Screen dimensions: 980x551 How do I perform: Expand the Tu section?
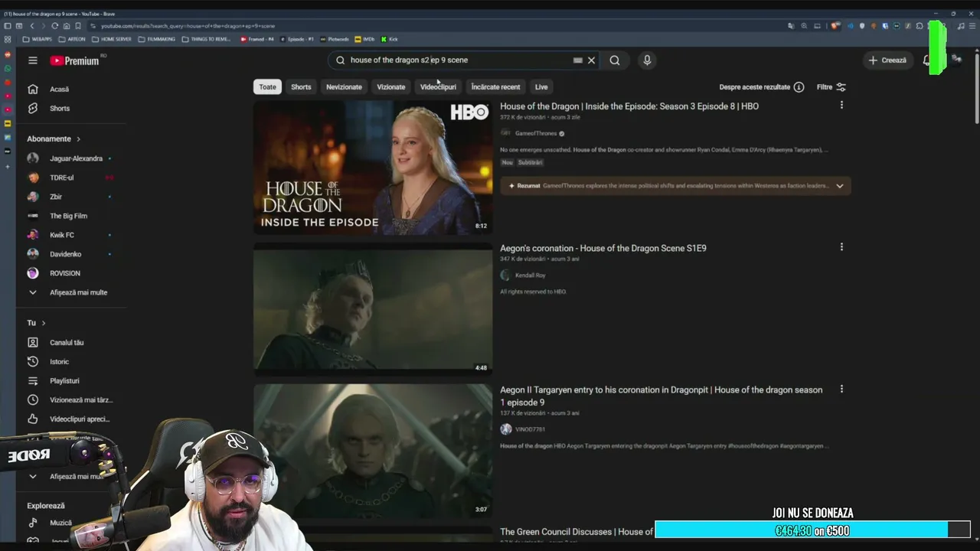pos(37,323)
